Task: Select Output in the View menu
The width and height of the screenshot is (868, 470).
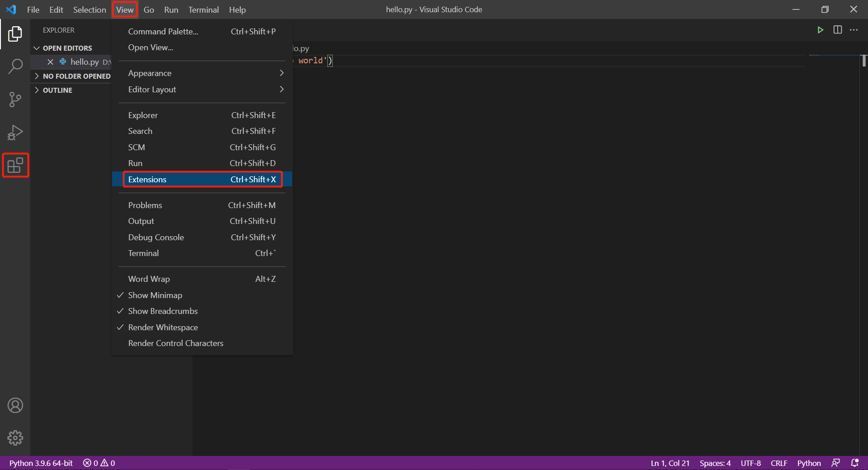Action: [202, 221]
